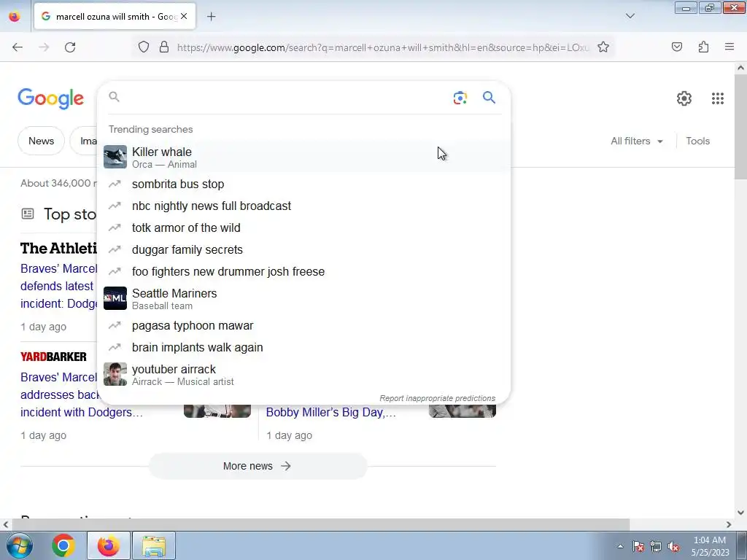This screenshot has height=560, width=747.
Task: Switch to News filter tab
Action: 41,141
